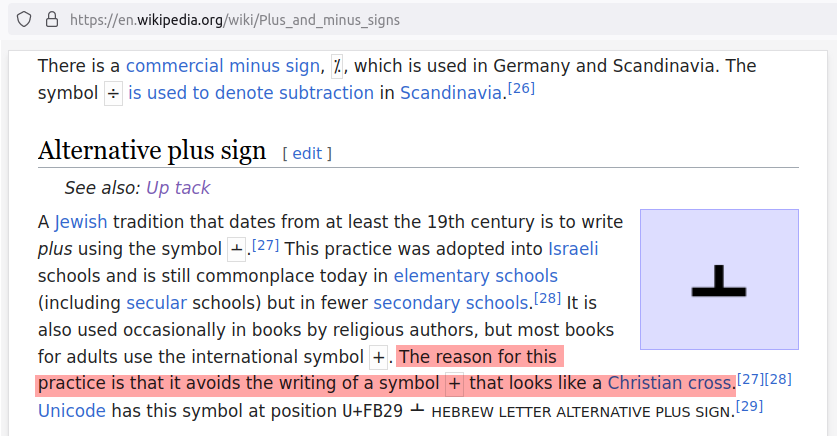
Task: Click the Alternative plus sign heading
Action: [x=152, y=150]
